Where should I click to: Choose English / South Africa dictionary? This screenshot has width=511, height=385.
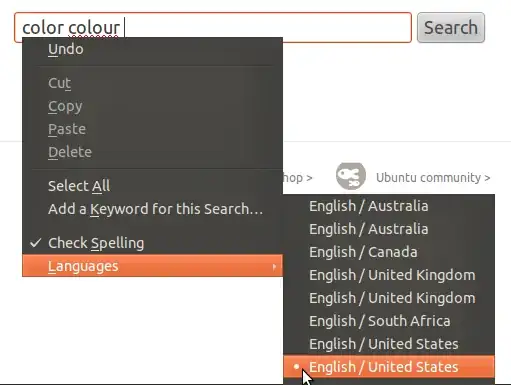389,321
